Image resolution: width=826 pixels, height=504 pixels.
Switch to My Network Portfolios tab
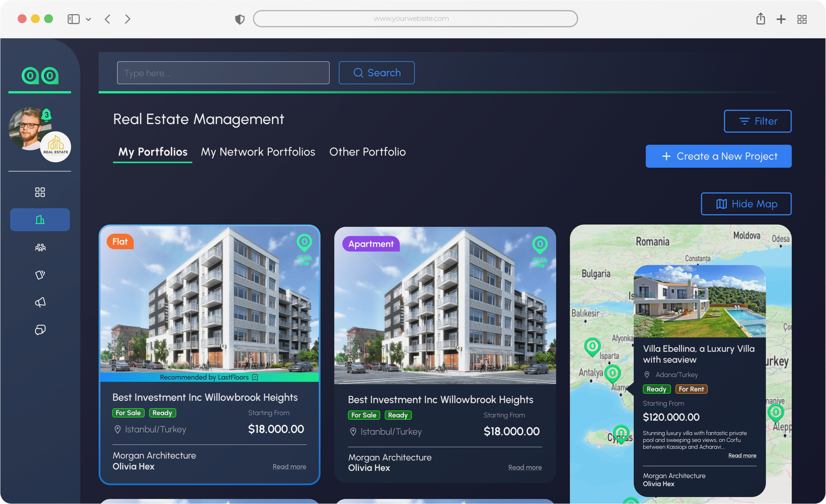pyautogui.click(x=258, y=152)
